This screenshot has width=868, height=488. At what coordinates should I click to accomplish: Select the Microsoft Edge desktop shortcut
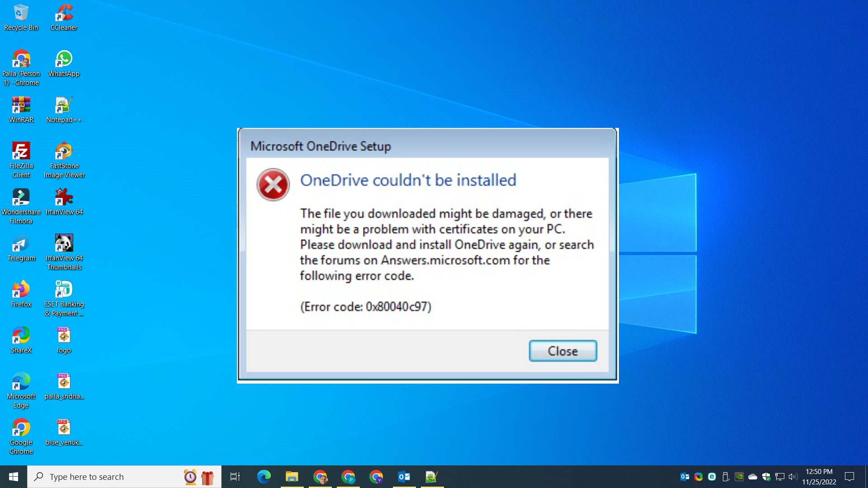tap(21, 391)
